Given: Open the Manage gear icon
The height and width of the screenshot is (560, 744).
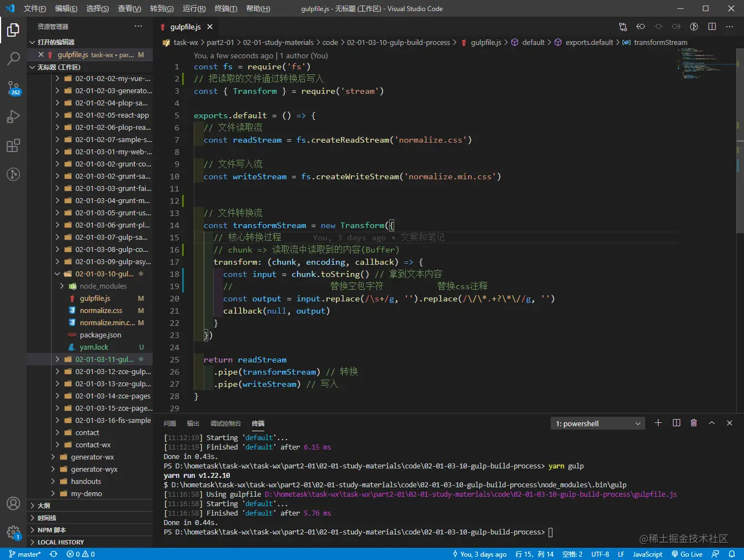Looking at the screenshot, I should pyautogui.click(x=13, y=532).
